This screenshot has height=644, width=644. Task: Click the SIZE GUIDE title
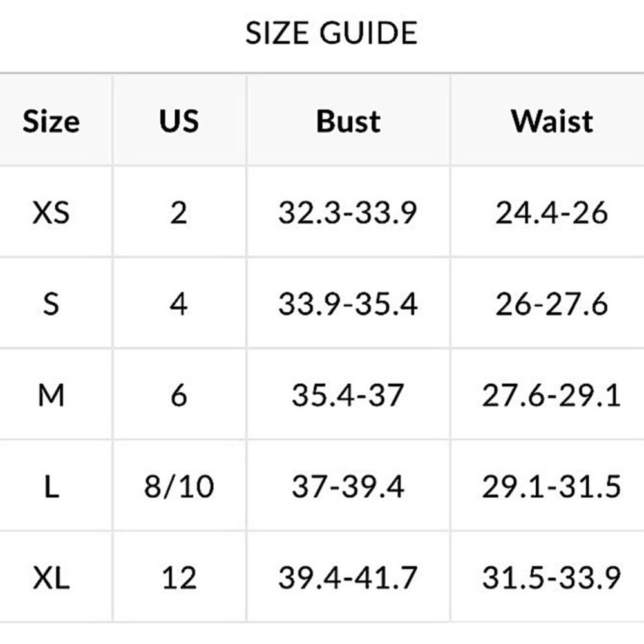pyautogui.click(x=332, y=33)
